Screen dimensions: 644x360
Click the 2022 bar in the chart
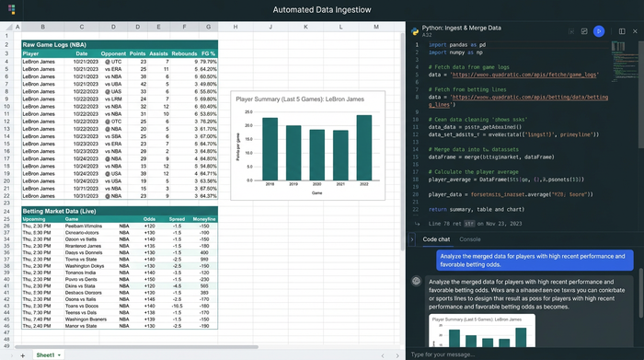[x=364, y=147]
